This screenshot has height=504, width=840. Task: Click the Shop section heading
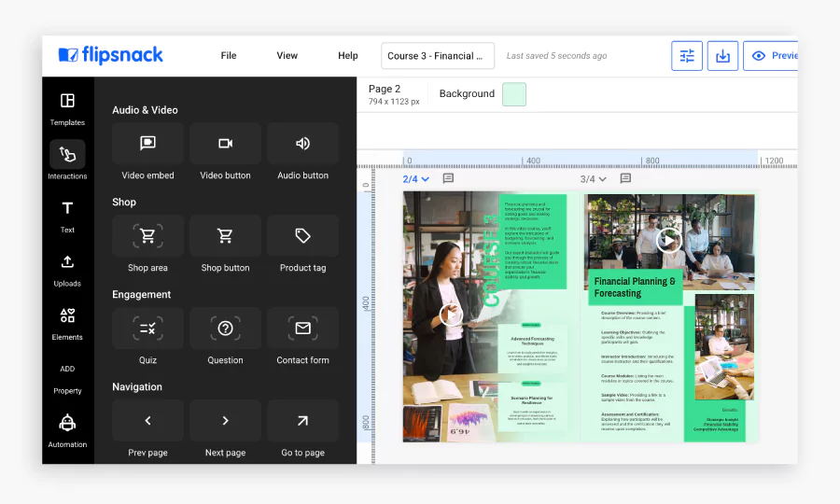pos(124,202)
